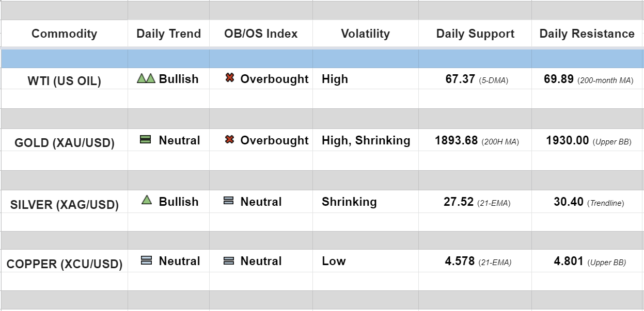
Task: Click Silver's grey neutral OB/OS icon
Action: pyautogui.click(x=229, y=201)
